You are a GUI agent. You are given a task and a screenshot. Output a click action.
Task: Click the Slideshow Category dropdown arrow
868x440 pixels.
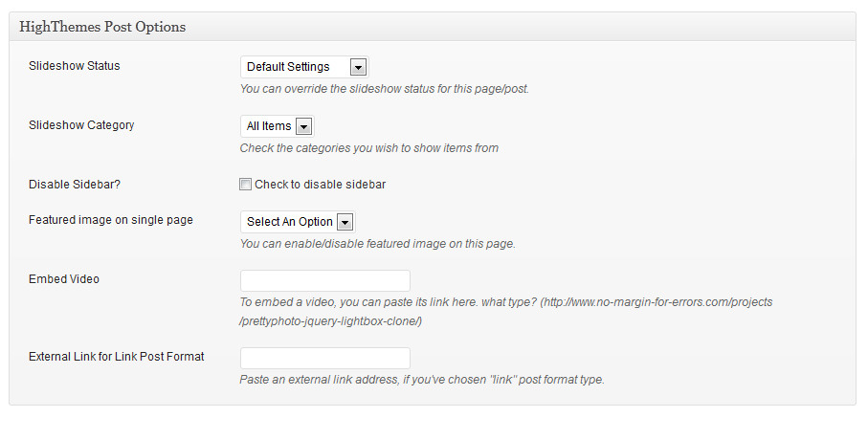click(303, 126)
